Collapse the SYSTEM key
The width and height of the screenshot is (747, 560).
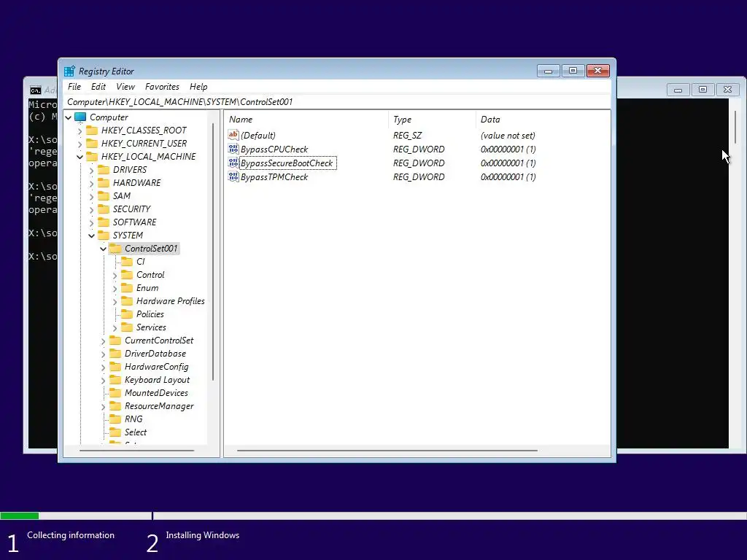point(91,236)
